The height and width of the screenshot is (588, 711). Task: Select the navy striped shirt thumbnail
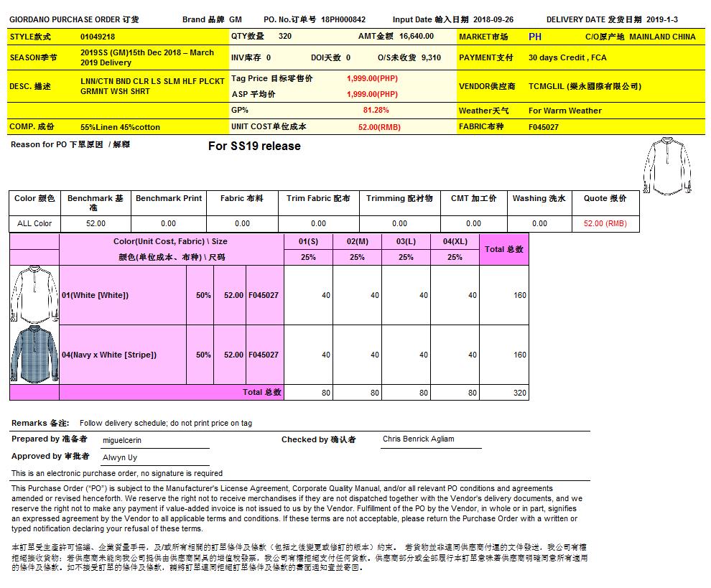coord(34,355)
